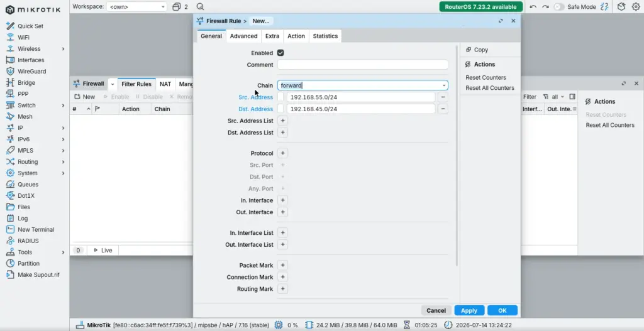Open the WiFi menu item

[23, 37]
